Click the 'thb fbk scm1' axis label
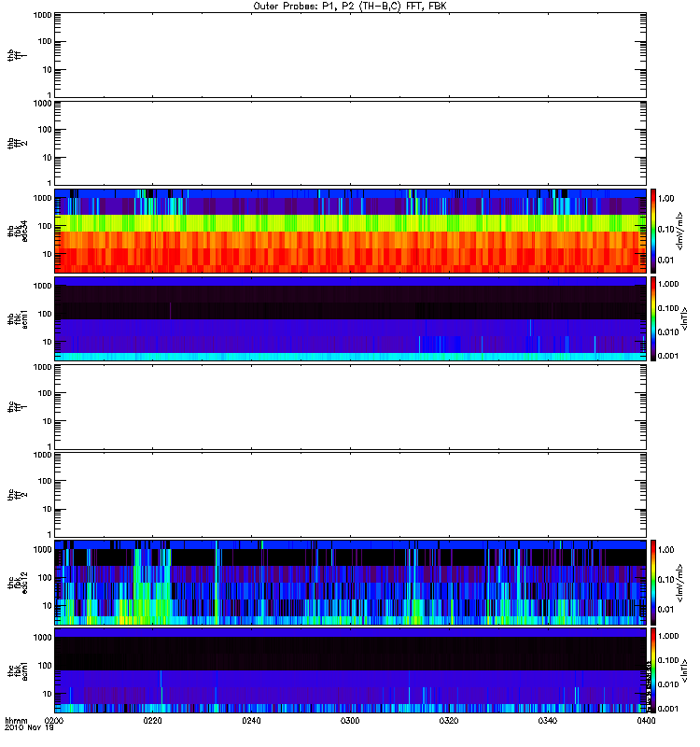This screenshot has height=747, width=700. [x=18, y=319]
